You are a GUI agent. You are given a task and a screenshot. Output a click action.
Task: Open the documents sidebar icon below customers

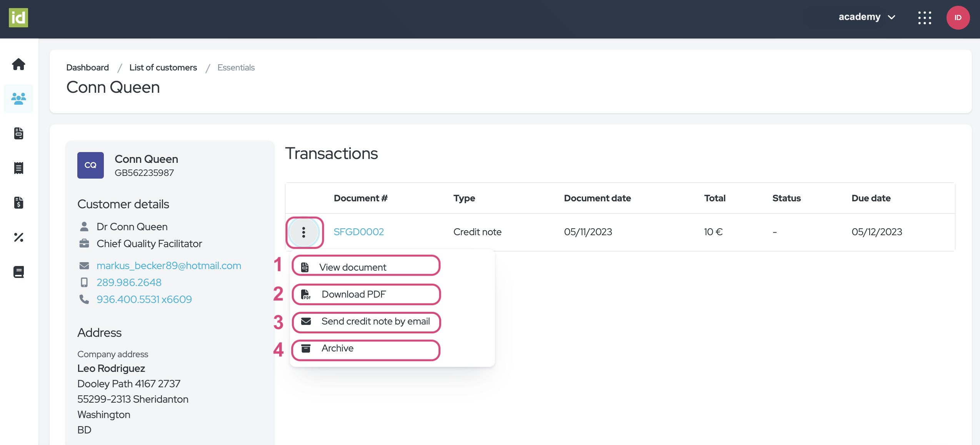click(18, 133)
